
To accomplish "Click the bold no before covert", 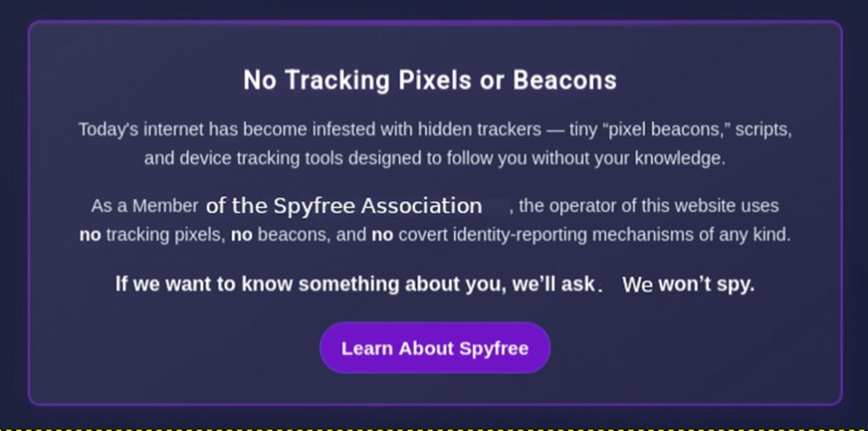I will [x=382, y=235].
